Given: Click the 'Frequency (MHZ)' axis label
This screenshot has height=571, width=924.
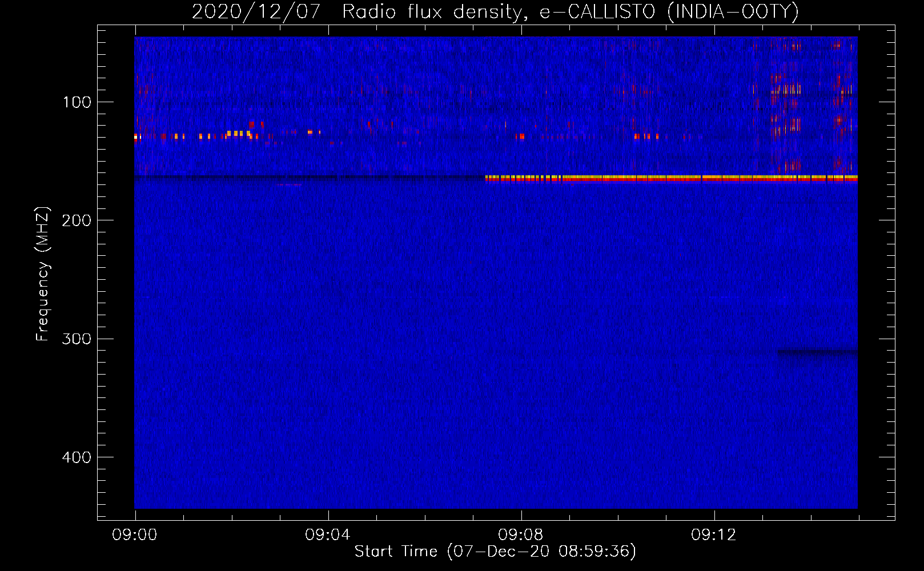Looking at the screenshot, I should pyautogui.click(x=43, y=274).
